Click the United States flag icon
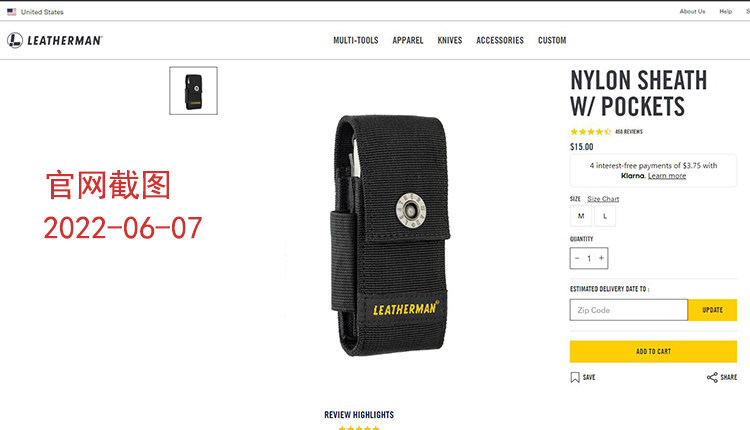 pos(11,12)
